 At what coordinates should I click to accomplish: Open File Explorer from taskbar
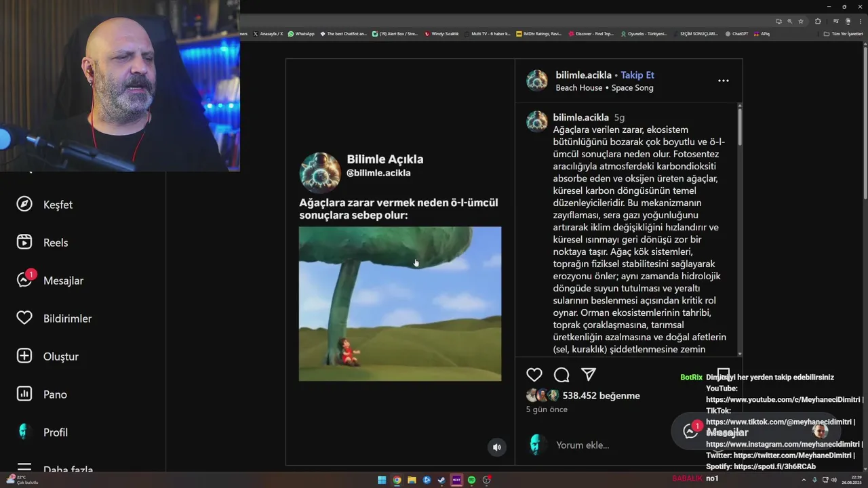tap(412, 480)
